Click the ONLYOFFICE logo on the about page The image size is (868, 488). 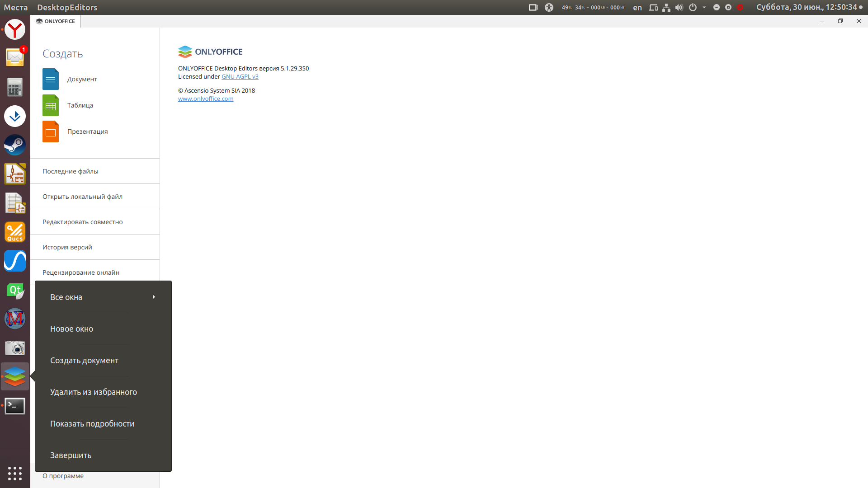click(185, 52)
